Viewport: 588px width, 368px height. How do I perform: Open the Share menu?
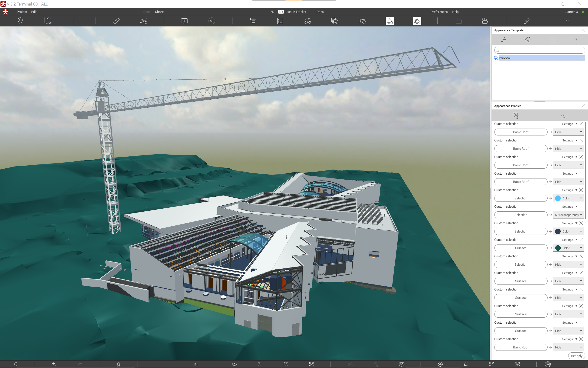click(x=159, y=12)
